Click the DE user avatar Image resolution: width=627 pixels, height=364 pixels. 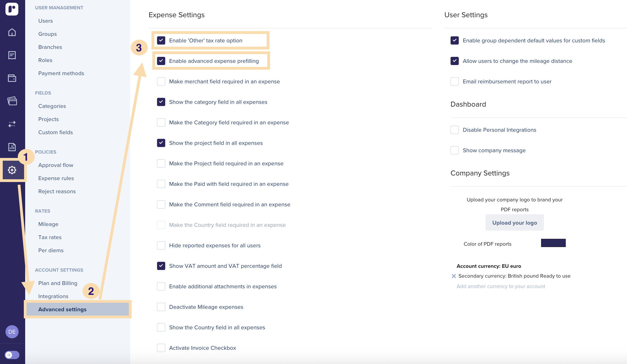click(x=12, y=332)
